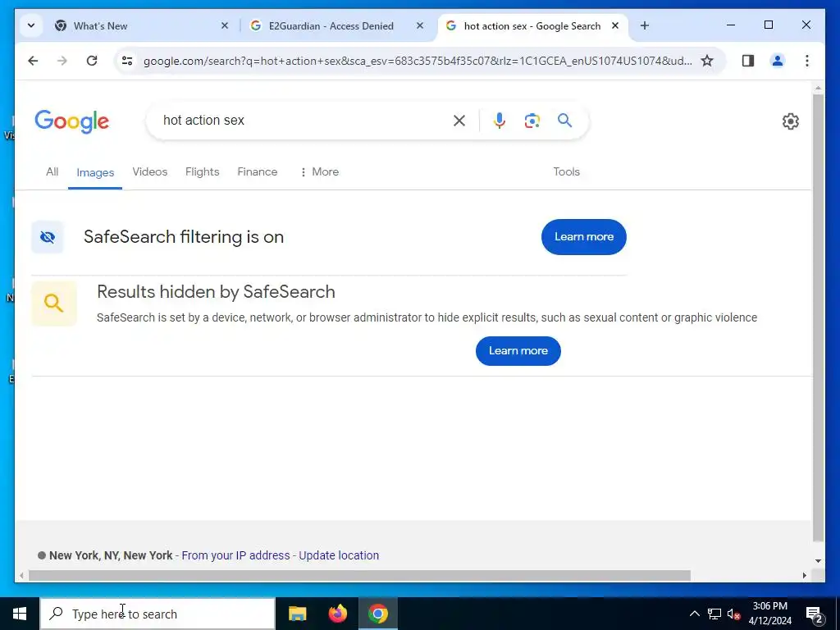Go back to previous page
This screenshot has height=630, width=840.
33,61
